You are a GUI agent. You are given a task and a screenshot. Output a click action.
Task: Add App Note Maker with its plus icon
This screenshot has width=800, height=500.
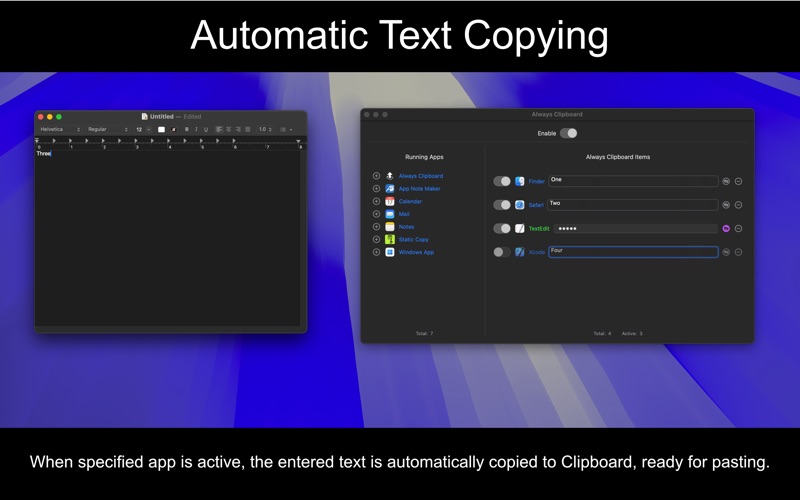[x=377, y=188]
